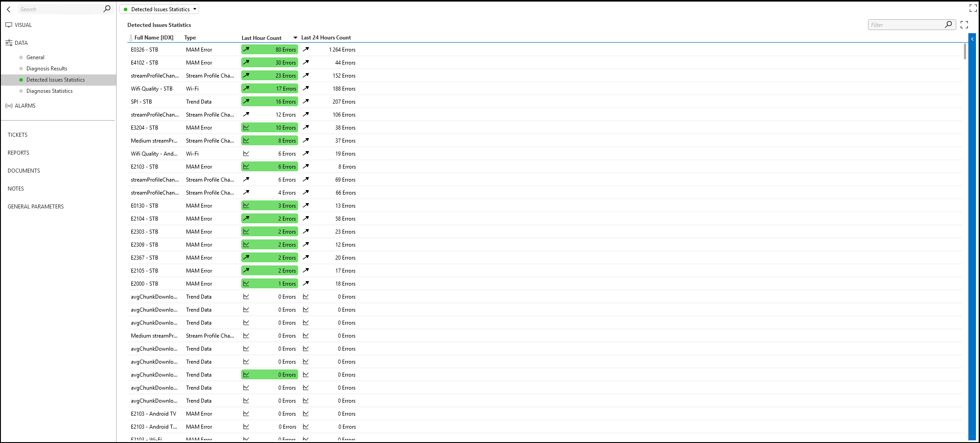Go to GENERAL PARAMETERS
This screenshot has height=443, width=980.
(x=36, y=207)
